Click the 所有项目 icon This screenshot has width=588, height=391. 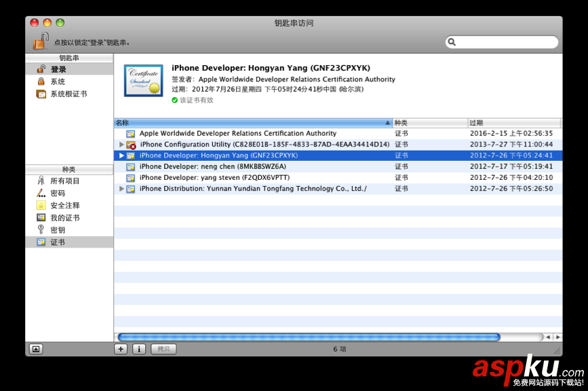click(x=41, y=181)
